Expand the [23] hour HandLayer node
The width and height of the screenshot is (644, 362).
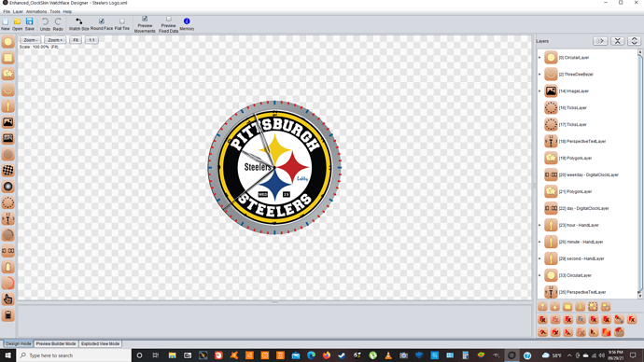(539, 225)
